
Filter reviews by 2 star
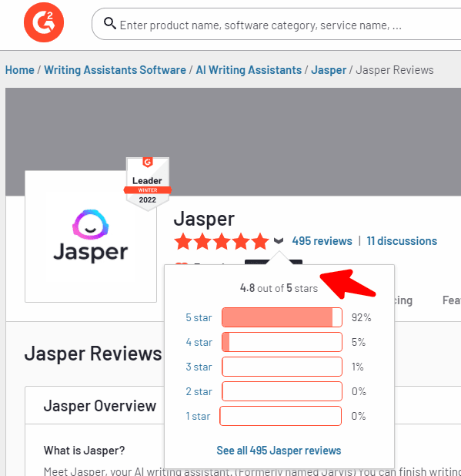pyautogui.click(x=199, y=391)
